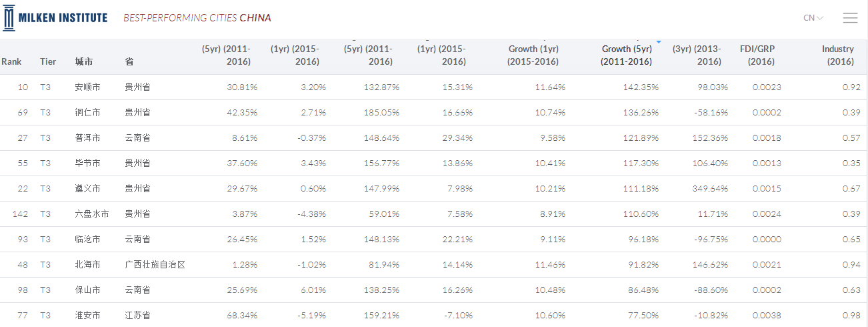This screenshot has width=868, height=327.
Task: Click the blue sort arrow indicator
Action: click(659, 42)
